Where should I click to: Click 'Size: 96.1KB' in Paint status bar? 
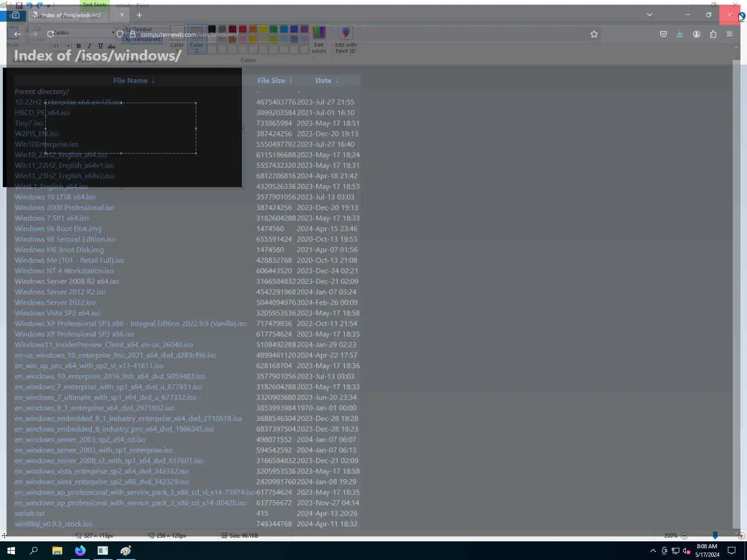pos(244,536)
